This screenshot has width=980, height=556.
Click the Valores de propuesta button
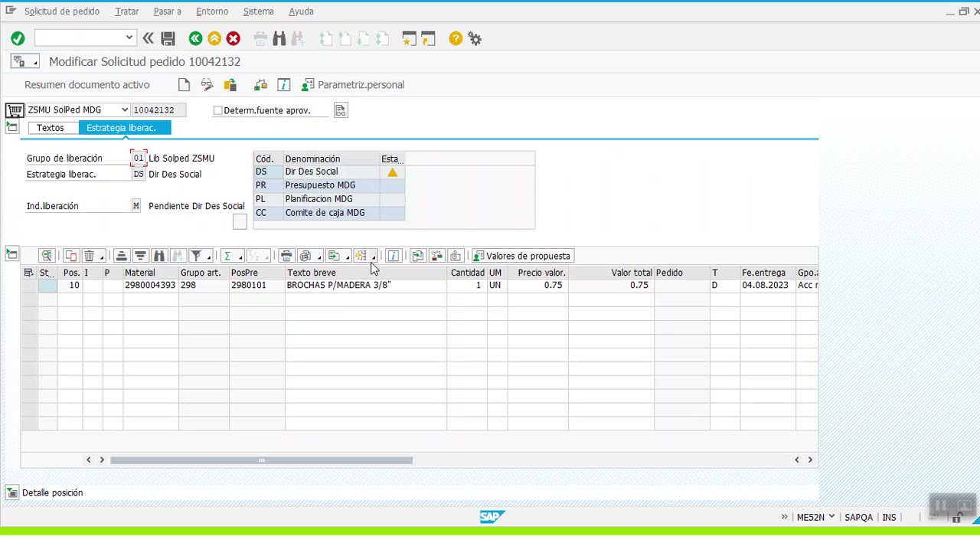[522, 256]
